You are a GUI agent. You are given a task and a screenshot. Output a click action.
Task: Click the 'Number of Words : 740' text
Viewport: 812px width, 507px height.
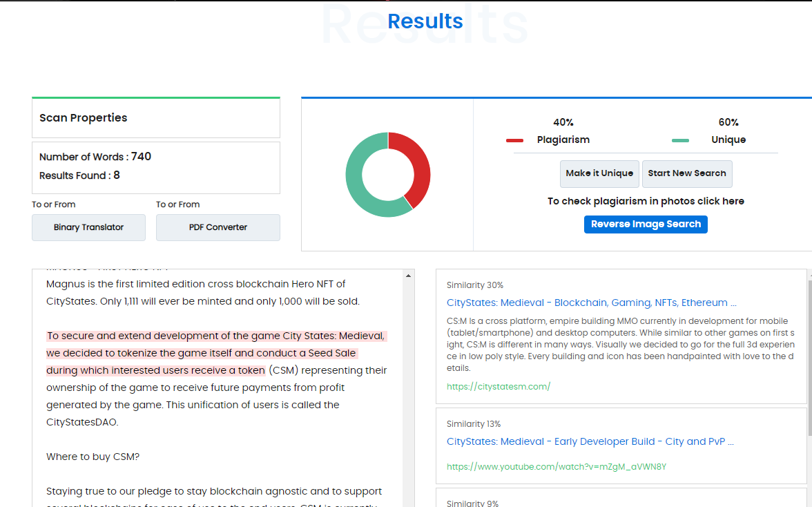[x=95, y=157]
